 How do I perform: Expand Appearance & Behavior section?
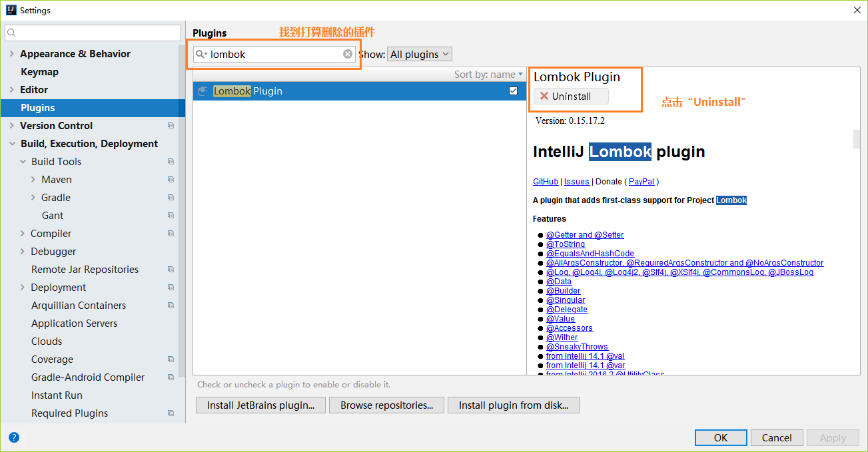(x=11, y=54)
